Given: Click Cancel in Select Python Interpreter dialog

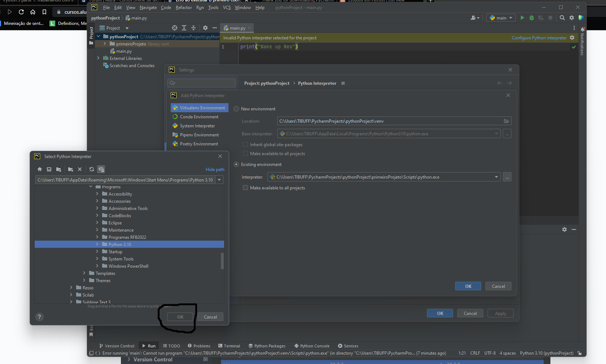Looking at the screenshot, I should (x=210, y=317).
